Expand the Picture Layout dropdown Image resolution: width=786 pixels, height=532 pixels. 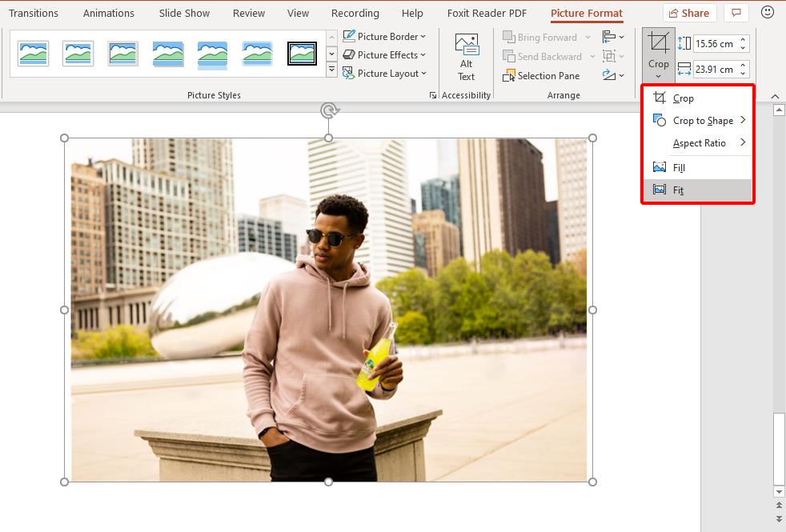[x=384, y=74]
